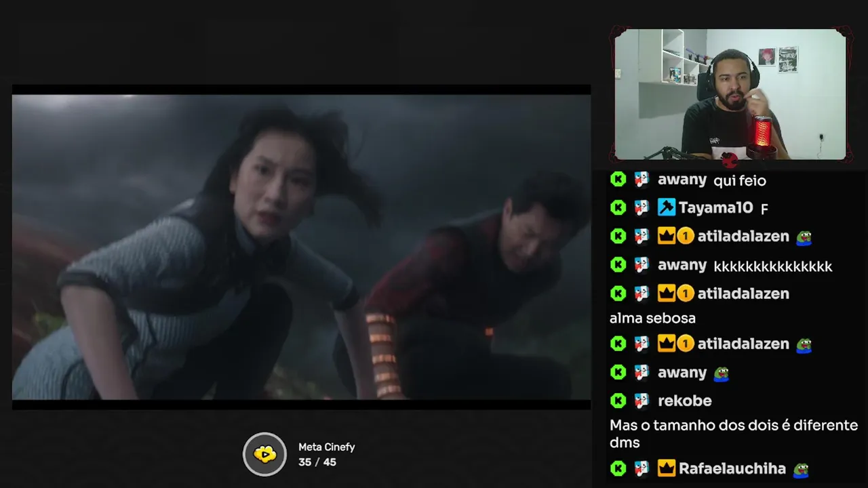This screenshot has height=488, width=868.
Task: Click the cartoon badge next to rekobe
Action: coord(642,401)
